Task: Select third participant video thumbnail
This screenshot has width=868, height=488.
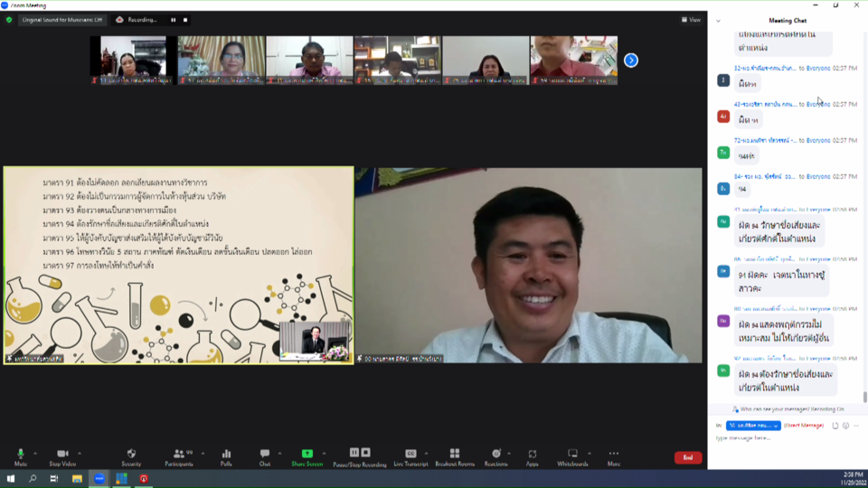Action: point(309,61)
